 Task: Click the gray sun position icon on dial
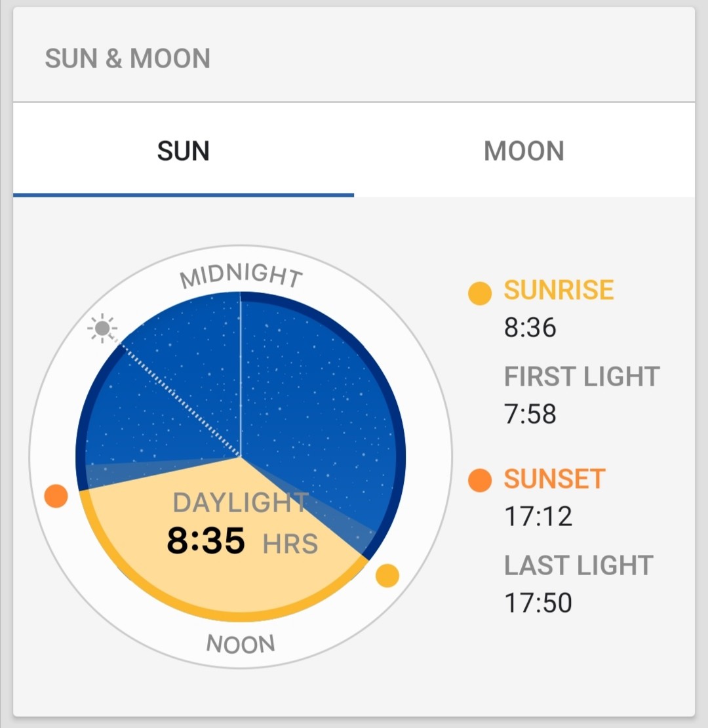point(102,329)
